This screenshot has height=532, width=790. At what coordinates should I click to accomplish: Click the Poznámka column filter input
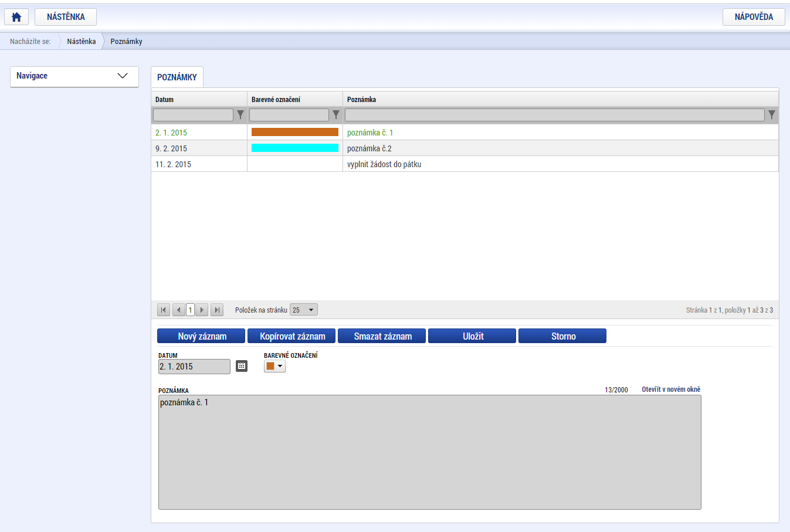555,114
